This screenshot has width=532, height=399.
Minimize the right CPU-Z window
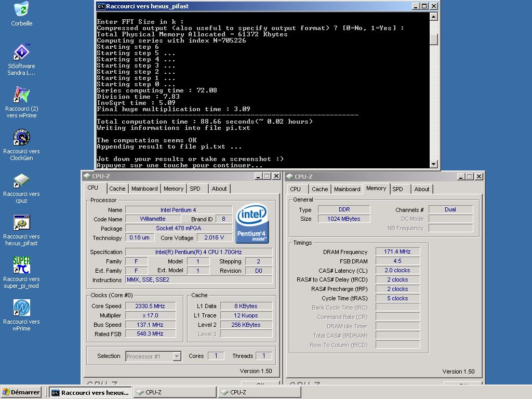tap(461, 177)
